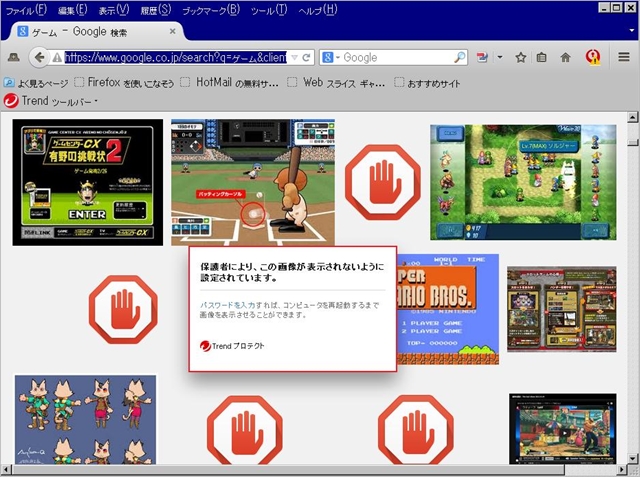Viewport: 640px width, 477px height.
Task: Click the screenshot share toolbar icon
Action: 482,58
